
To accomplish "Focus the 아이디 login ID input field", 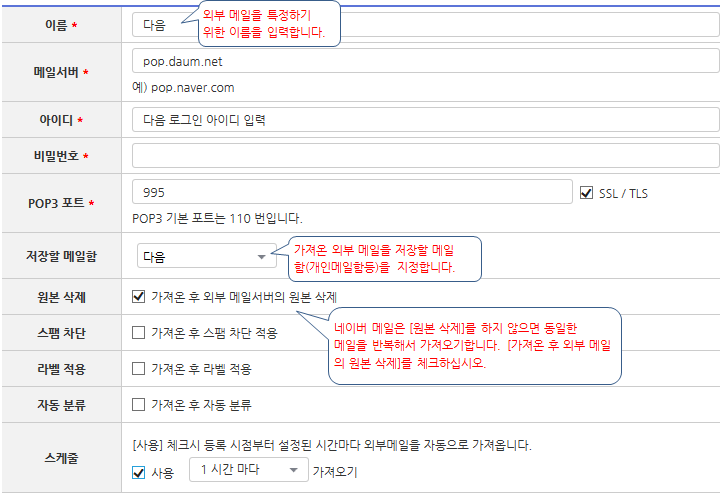I will (x=425, y=120).
